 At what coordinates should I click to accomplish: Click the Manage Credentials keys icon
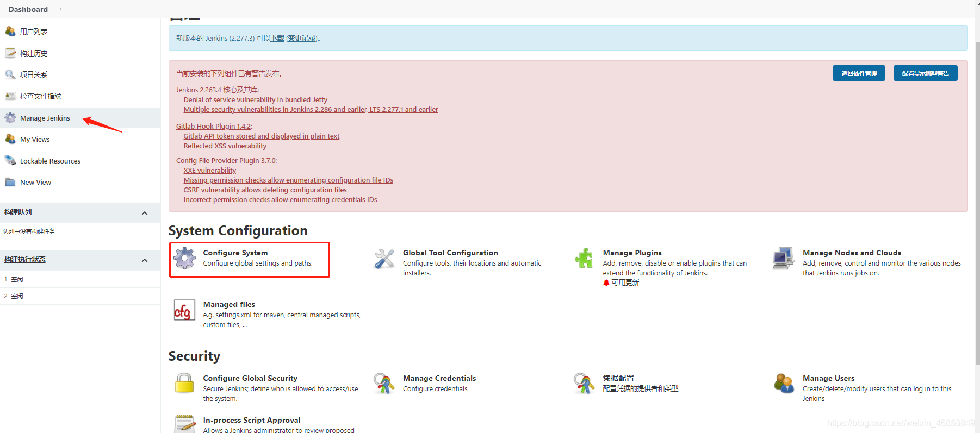click(384, 384)
